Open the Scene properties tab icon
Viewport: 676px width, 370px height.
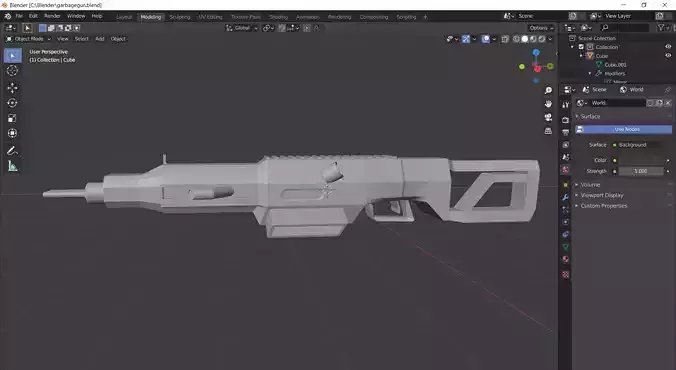(x=566, y=157)
